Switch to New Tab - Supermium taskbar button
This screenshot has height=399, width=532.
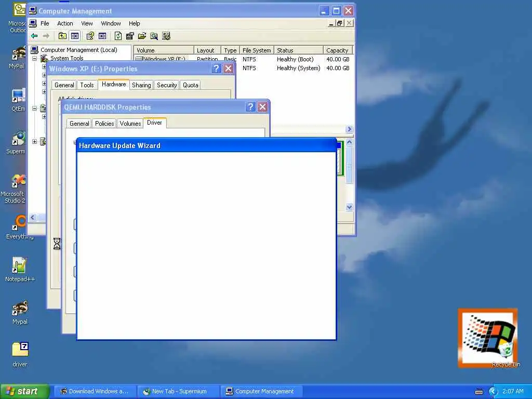[179, 392]
